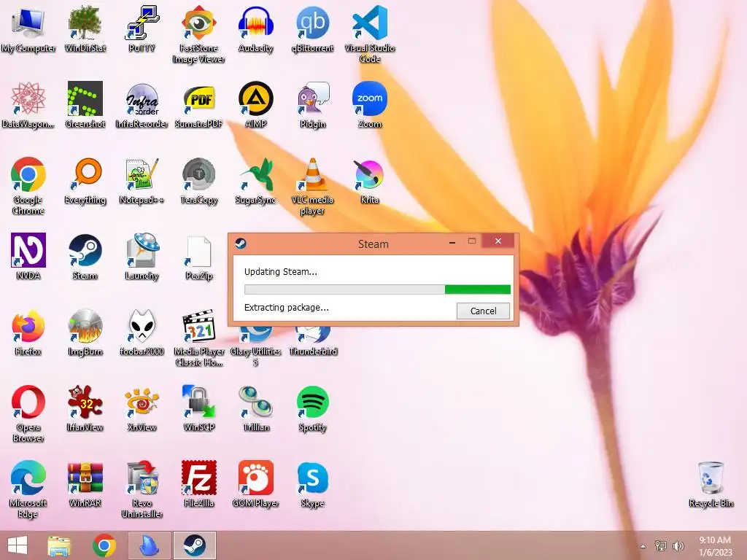Select the qBittorrent desktop icon
747x560 pixels.
tap(312, 29)
